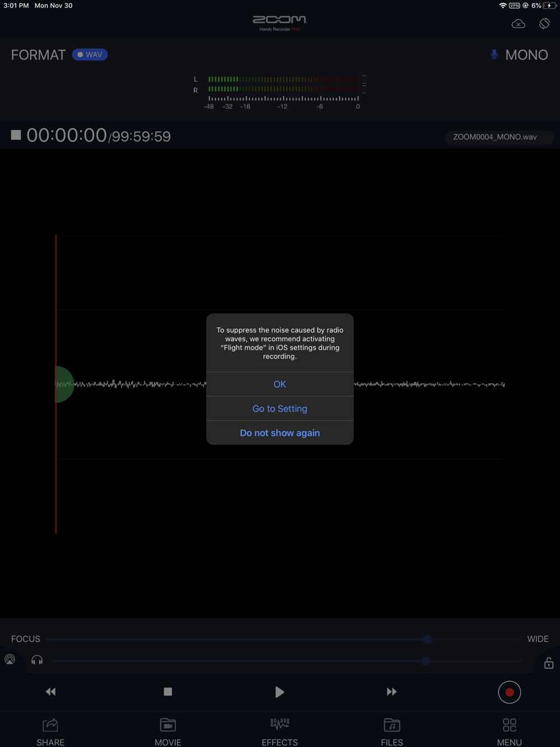Screen dimensions: 560x747
Task: Open the SHARE tab
Action: coord(50,732)
